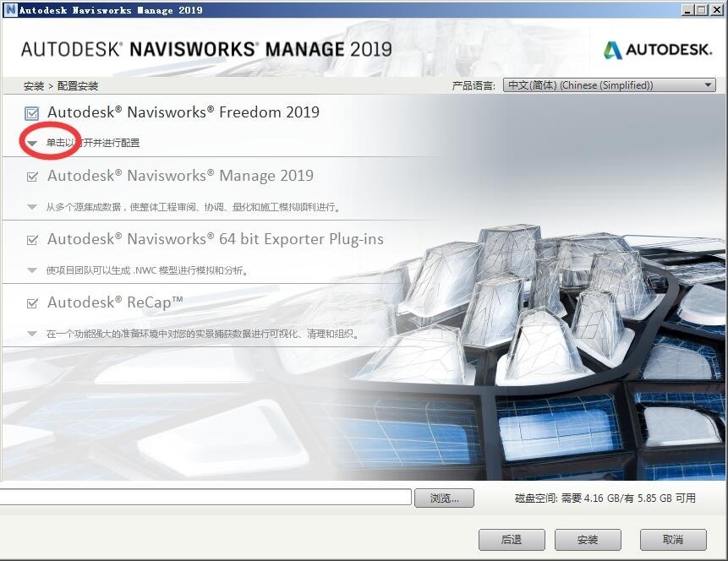This screenshot has height=561, width=728.
Task: Click the 浏览... browse button
Action: pos(444,498)
